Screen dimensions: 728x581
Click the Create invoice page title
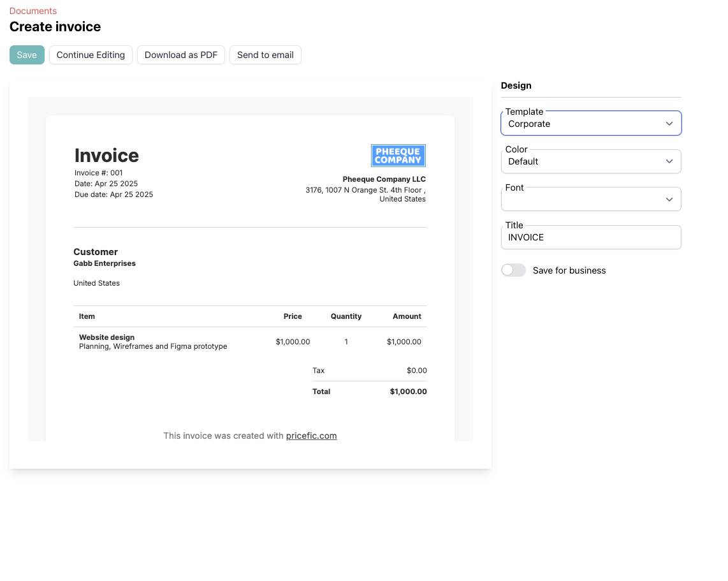pyautogui.click(x=55, y=27)
